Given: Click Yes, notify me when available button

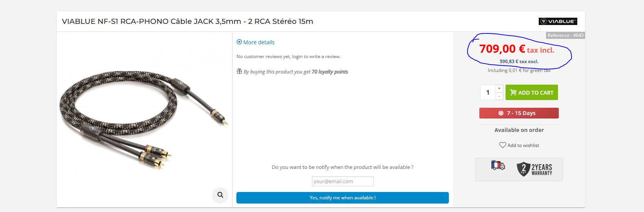Looking at the screenshot, I should tap(342, 198).
